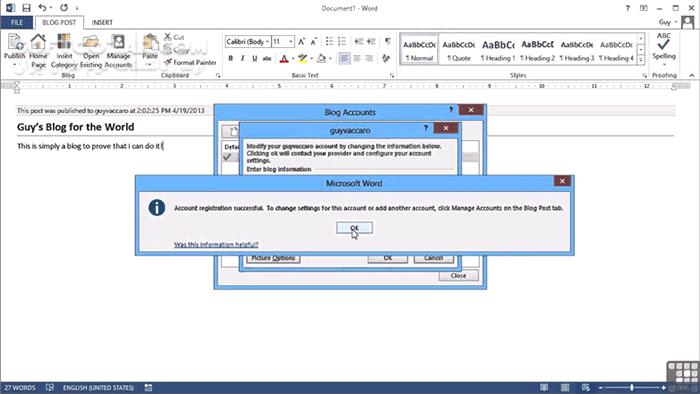Apply yellow text highlight color
Image resolution: width=700 pixels, height=394 pixels.
[303, 58]
